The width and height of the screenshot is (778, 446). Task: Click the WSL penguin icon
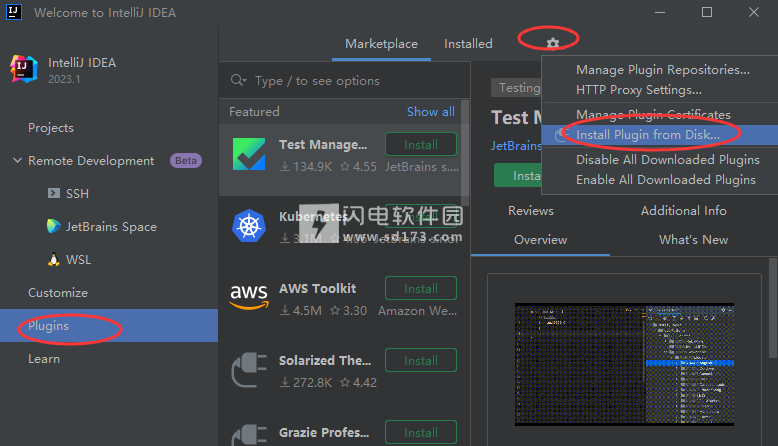point(54,259)
